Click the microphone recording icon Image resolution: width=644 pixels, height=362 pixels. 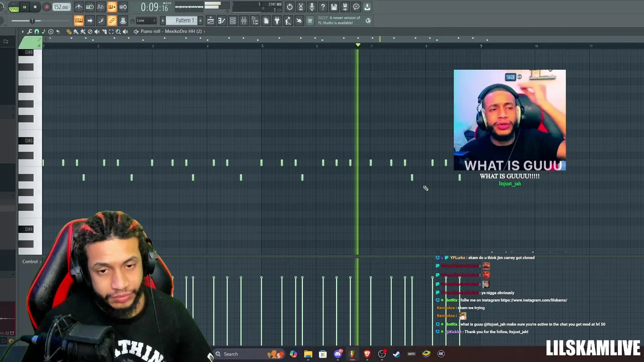[x=312, y=7]
